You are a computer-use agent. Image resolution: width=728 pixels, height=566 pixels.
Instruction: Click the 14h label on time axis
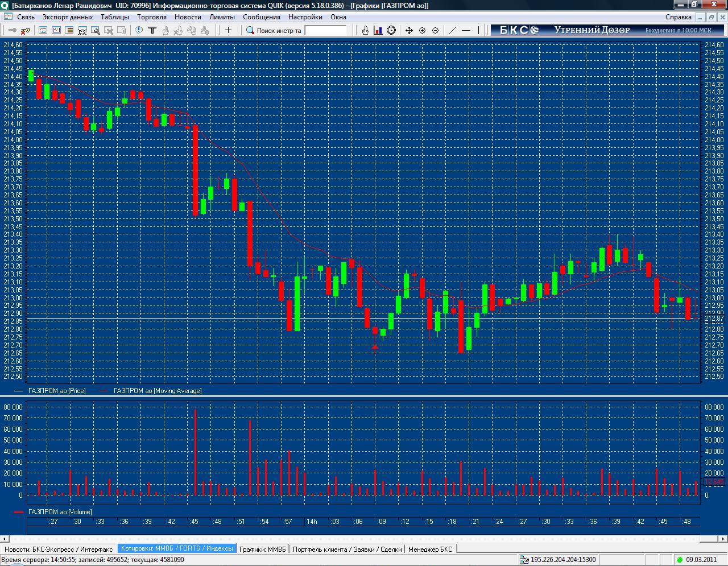tap(312, 522)
